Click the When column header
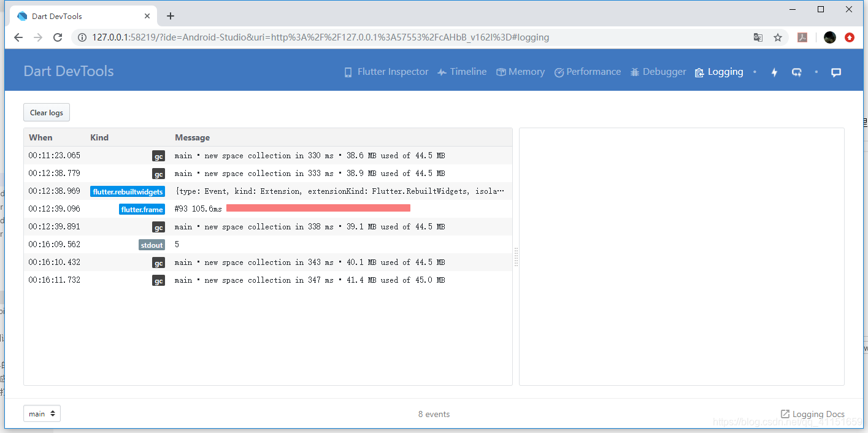 40,137
